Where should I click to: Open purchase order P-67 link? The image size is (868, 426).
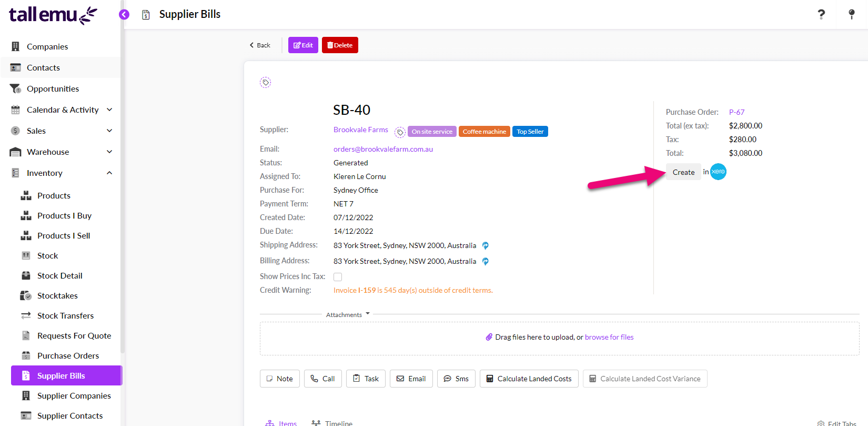[x=736, y=112]
